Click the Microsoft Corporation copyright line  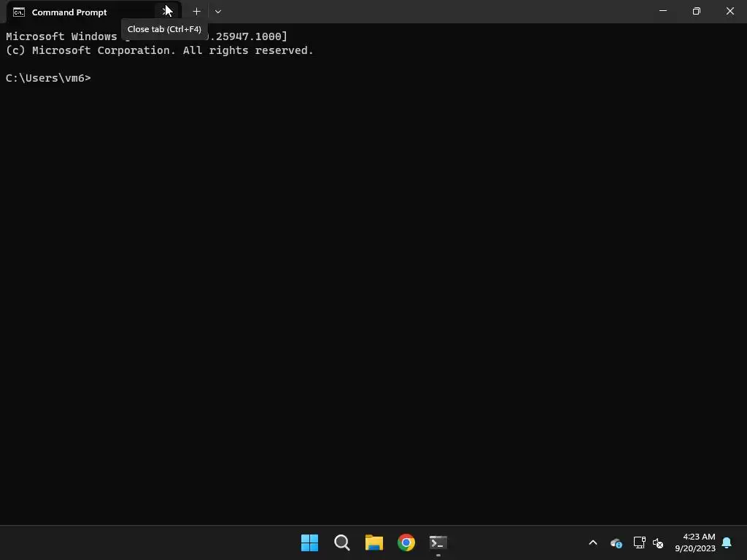160,50
